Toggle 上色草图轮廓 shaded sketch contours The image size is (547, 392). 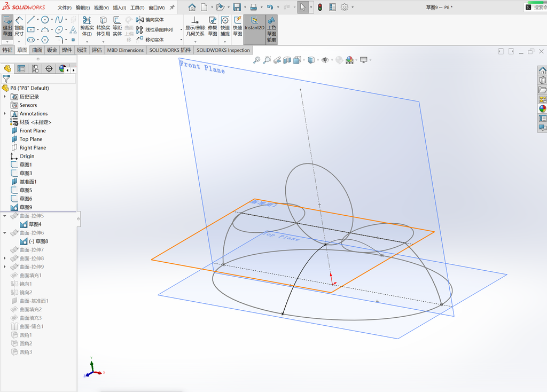point(271,29)
